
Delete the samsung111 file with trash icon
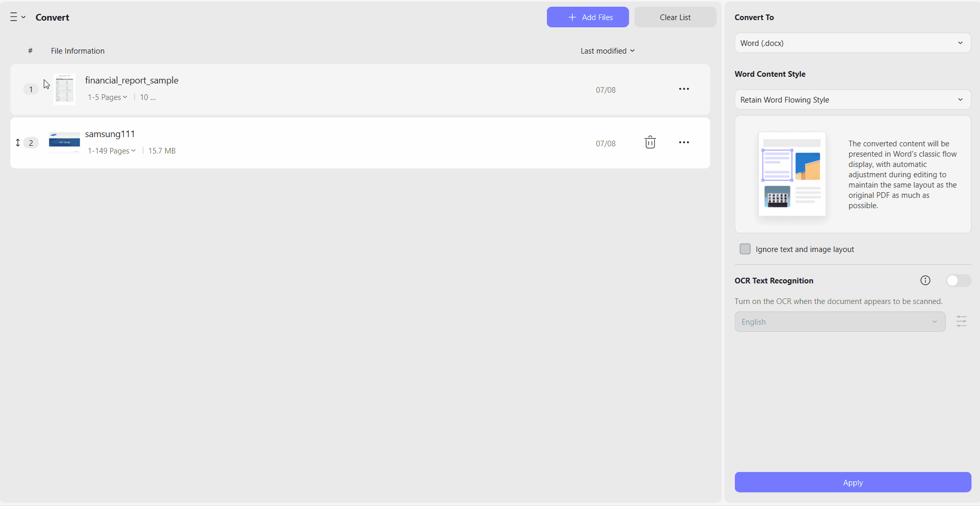click(x=650, y=142)
